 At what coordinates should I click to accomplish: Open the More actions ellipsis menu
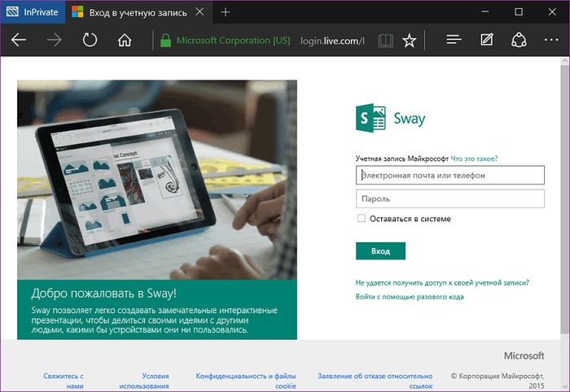click(x=552, y=40)
